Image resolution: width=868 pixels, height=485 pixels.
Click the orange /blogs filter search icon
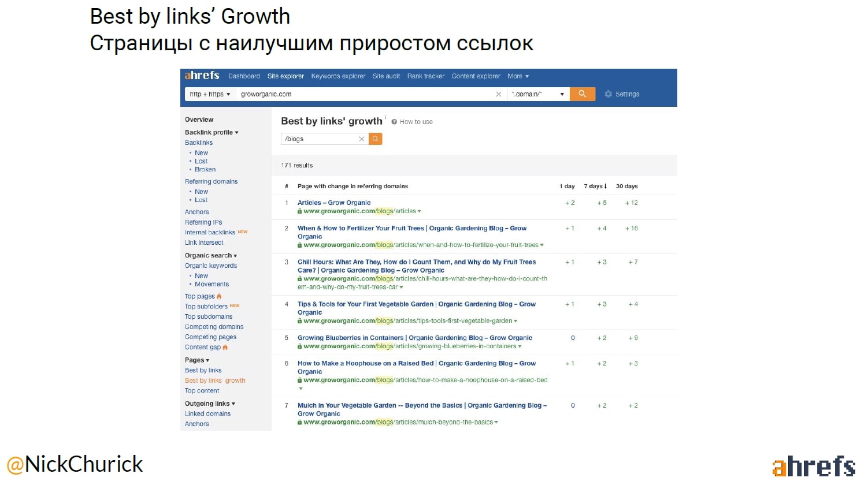click(x=375, y=139)
